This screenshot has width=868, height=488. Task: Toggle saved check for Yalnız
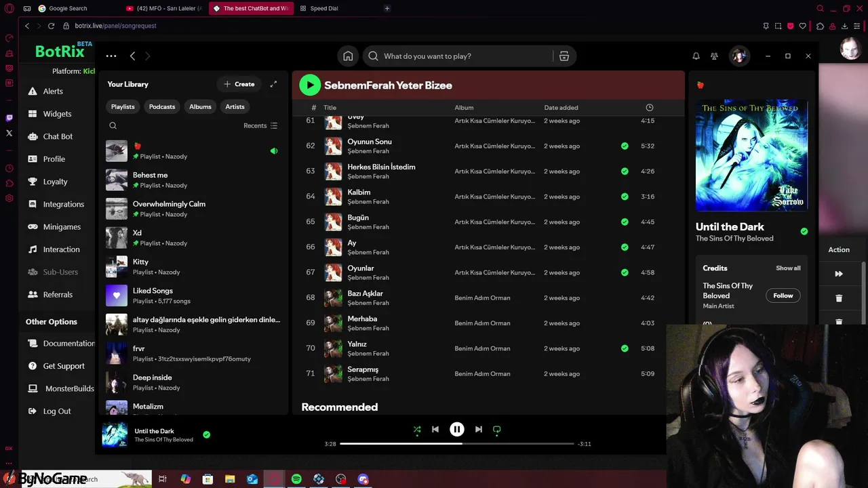pyautogui.click(x=625, y=348)
